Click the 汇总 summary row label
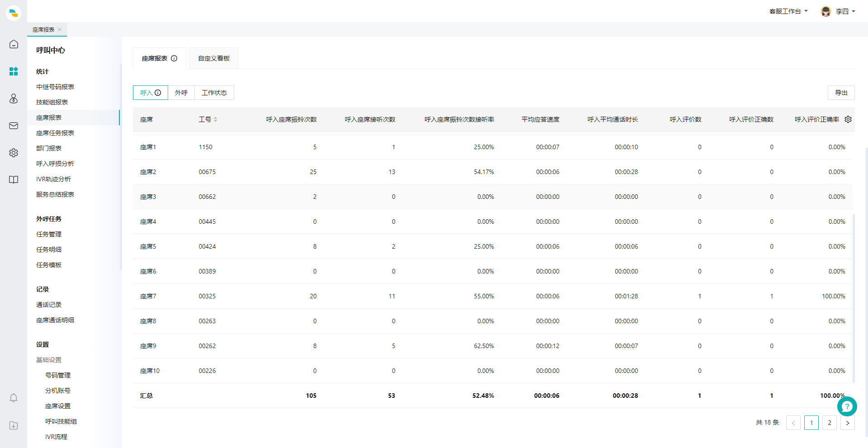 point(146,396)
